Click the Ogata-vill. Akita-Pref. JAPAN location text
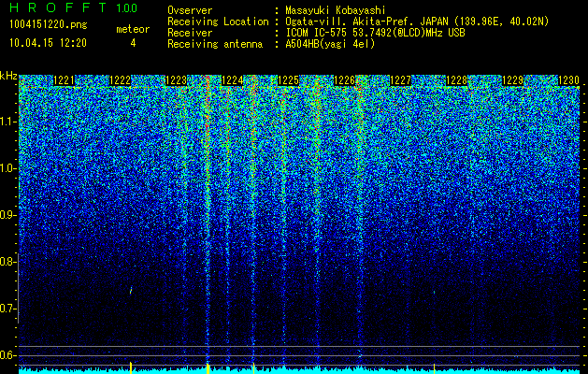 click(x=417, y=22)
